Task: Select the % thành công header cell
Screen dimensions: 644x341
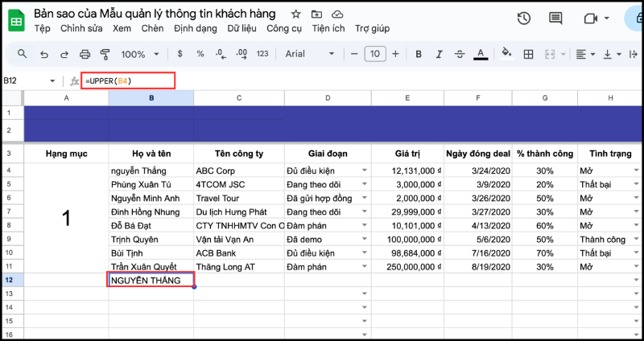Action: [x=545, y=154]
